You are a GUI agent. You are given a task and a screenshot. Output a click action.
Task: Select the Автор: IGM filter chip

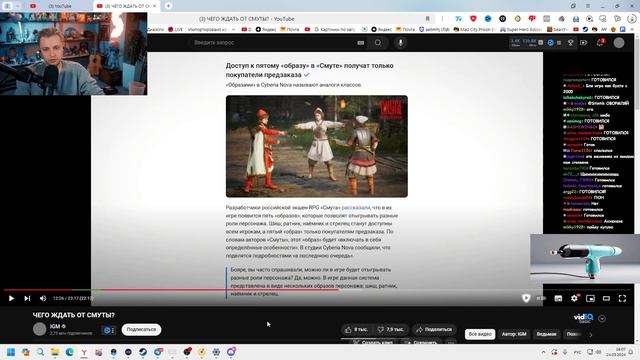tap(514, 334)
